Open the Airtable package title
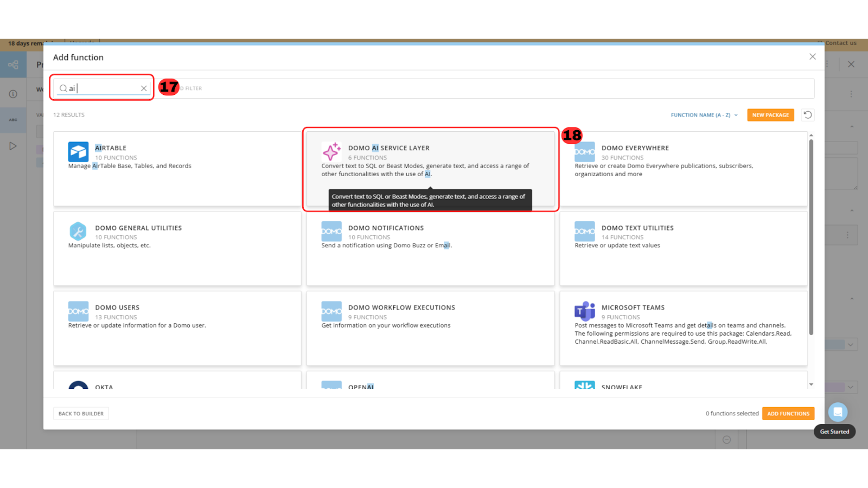The image size is (868, 488). (111, 148)
